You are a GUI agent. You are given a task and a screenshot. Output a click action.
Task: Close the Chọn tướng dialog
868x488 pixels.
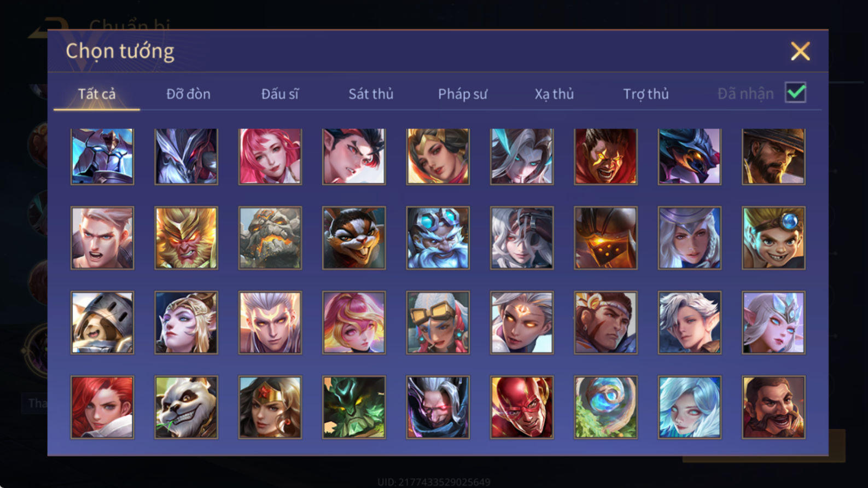(x=800, y=51)
